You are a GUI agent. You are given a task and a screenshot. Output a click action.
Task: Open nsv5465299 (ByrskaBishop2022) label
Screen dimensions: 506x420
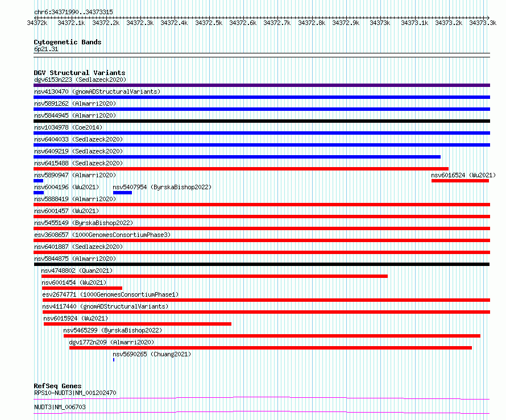pyautogui.click(x=113, y=330)
